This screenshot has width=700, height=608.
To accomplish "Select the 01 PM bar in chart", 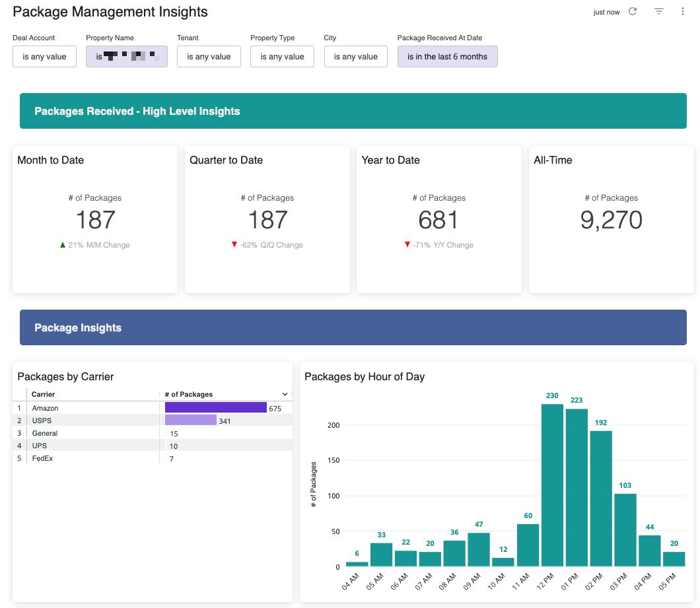I will click(577, 487).
